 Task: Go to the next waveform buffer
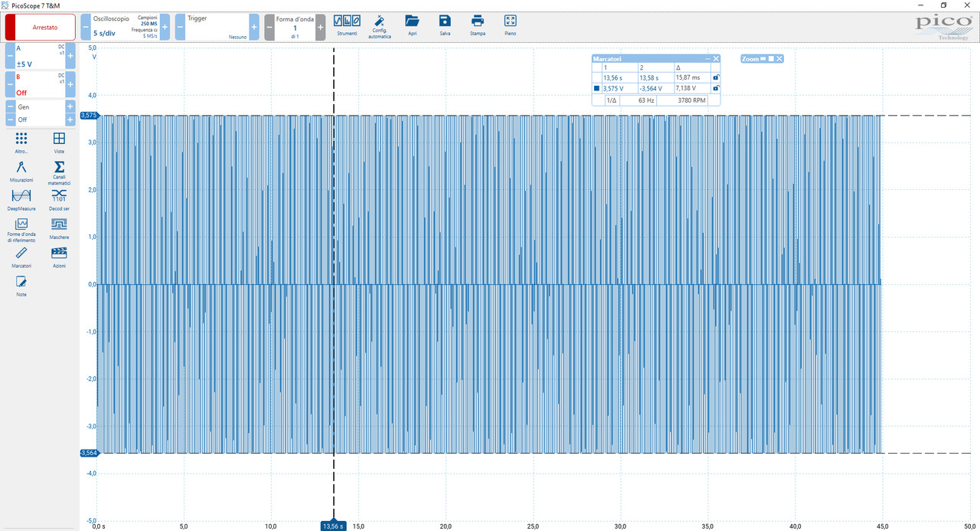click(320, 27)
